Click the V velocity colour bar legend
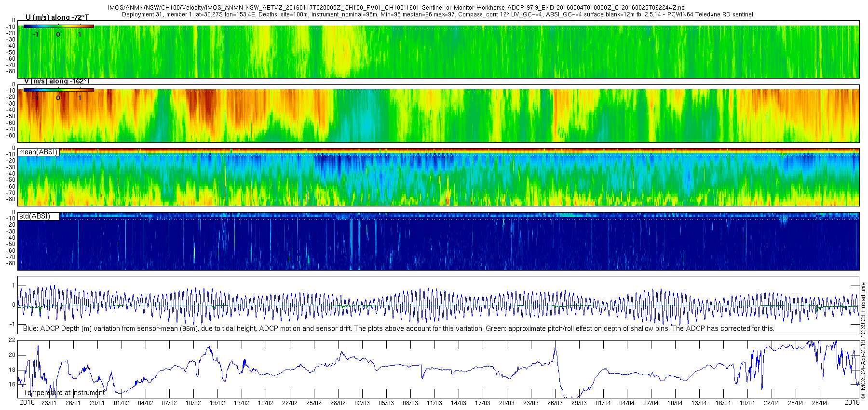The image size is (868, 410). pyautogui.click(x=59, y=90)
